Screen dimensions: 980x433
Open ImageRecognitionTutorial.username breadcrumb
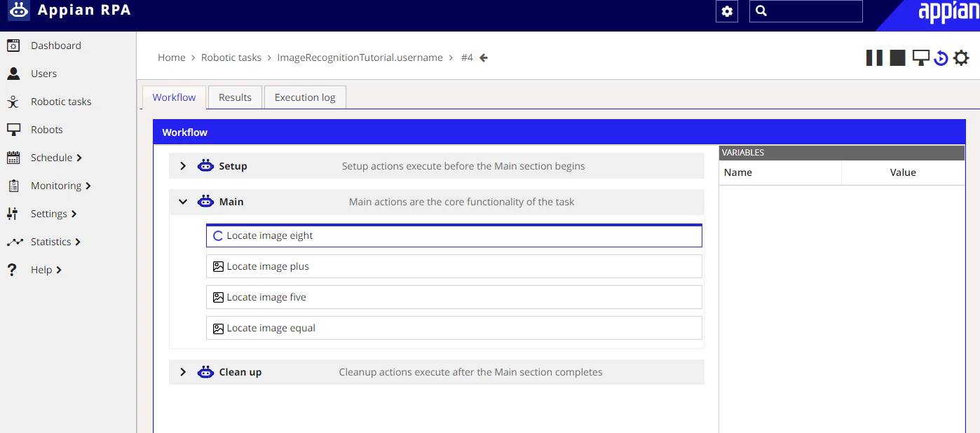360,57
